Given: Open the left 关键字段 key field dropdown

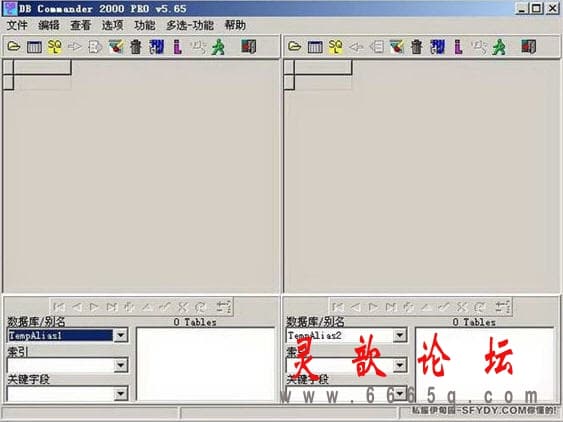Looking at the screenshot, I should pyautogui.click(x=121, y=394).
